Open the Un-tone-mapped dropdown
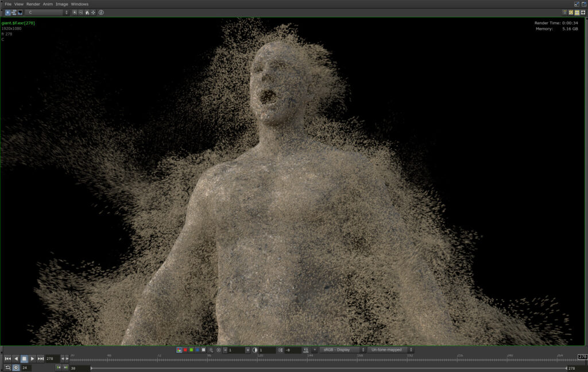The height and width of the screenshot is (372, 588). click(390, 350)
